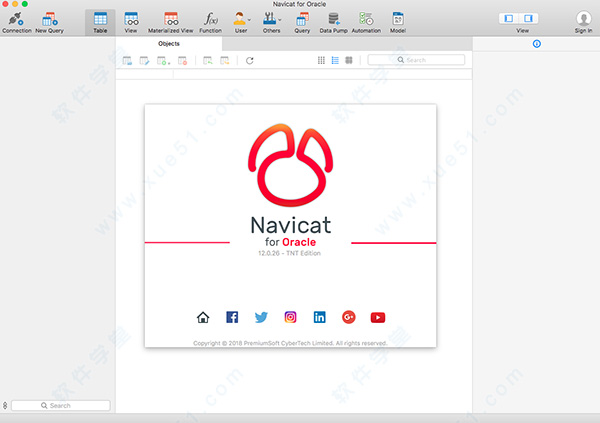Click the sidebar filter icon beside Search
This screenshot has height=423, width=600.
pyautogui.click(x=5, y=405)
